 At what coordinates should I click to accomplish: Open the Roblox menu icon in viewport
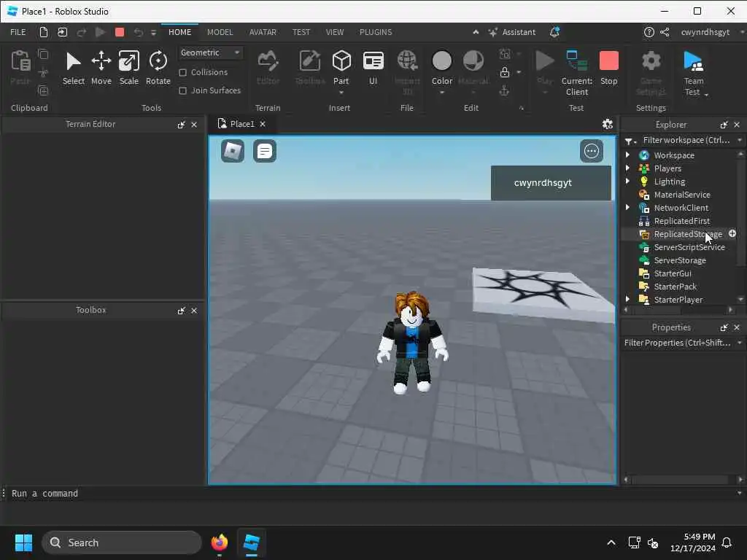[x=233, y=151]
